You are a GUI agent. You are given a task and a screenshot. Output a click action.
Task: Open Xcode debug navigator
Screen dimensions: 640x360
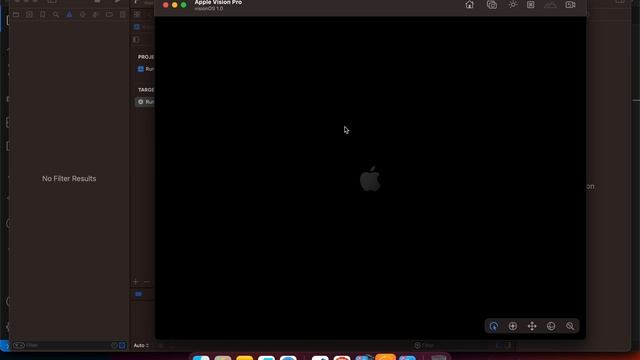point(96,15)
